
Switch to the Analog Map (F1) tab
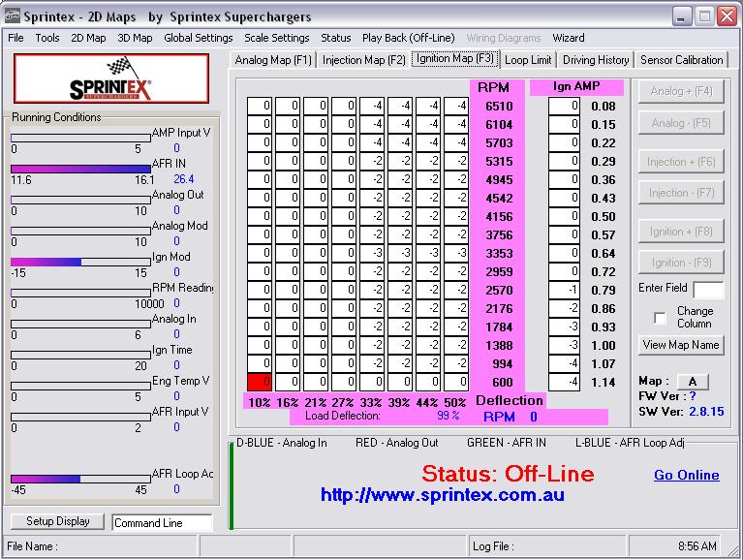coord(274,60)
